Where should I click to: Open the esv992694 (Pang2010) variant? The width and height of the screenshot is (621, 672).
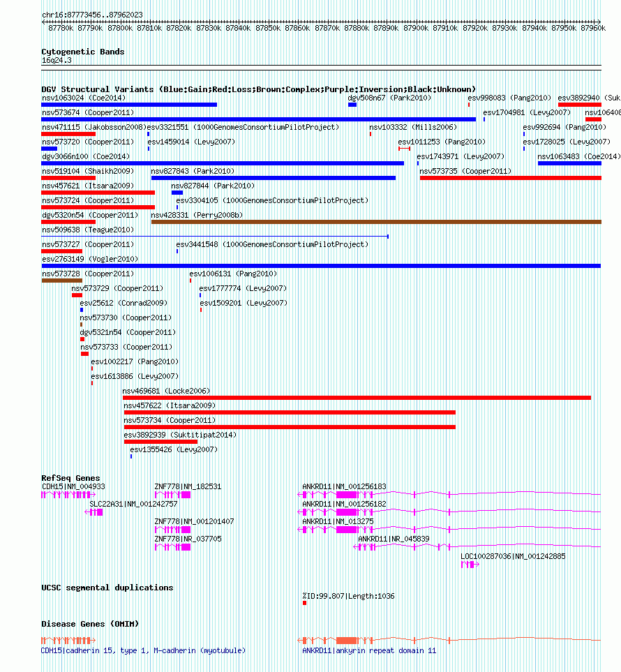(564, 127)
